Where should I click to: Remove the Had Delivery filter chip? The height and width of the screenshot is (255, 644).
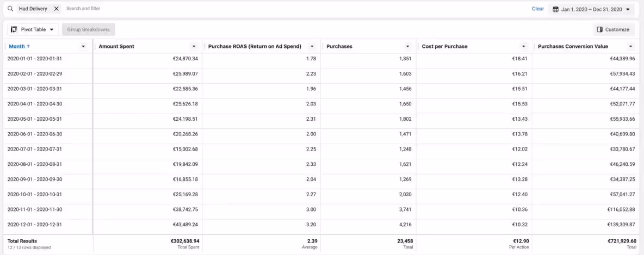[56, 9]
